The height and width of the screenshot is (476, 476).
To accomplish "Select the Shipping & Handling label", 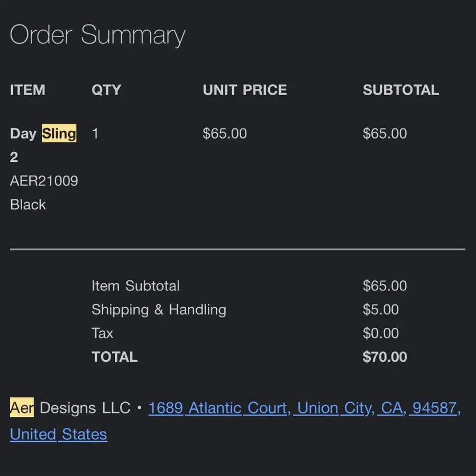I will (x=159, y=310).
